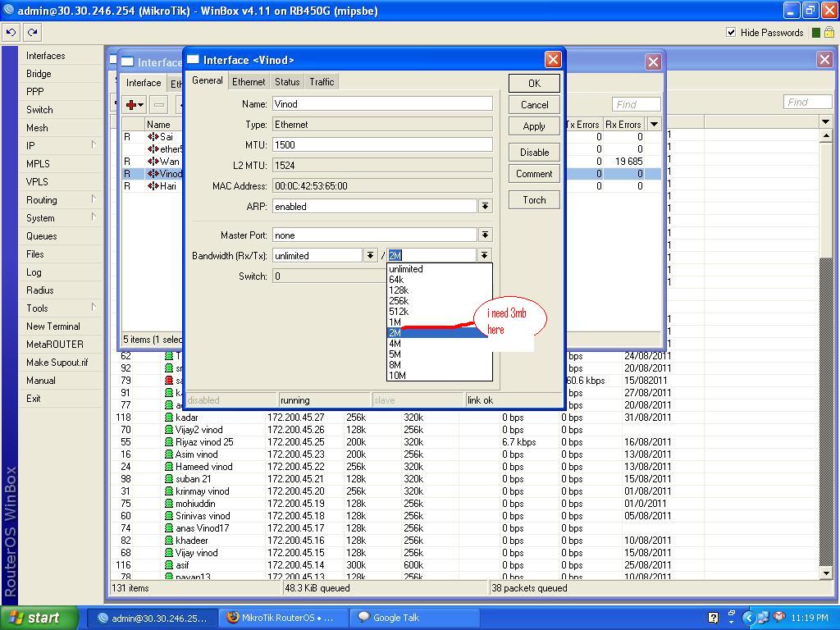This screenshot has width=840, height=630.
Task: Select unlimited in Tx bandwidth list
Action: tap(440, 269)
